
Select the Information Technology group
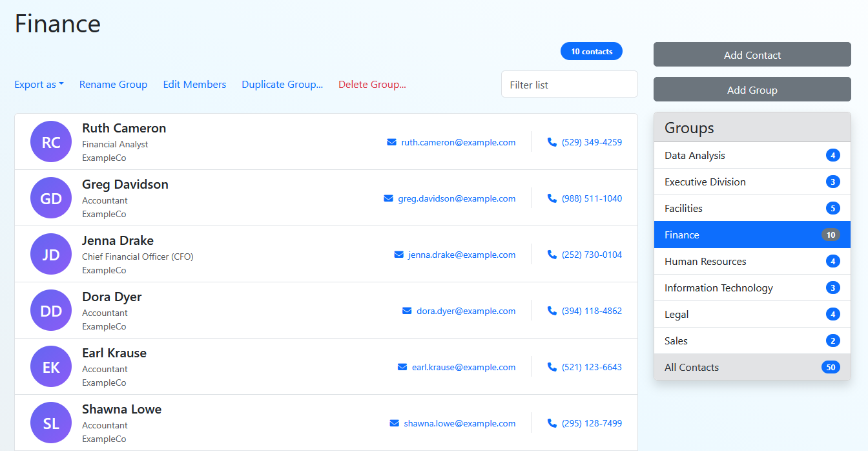[x=752, y=288]
